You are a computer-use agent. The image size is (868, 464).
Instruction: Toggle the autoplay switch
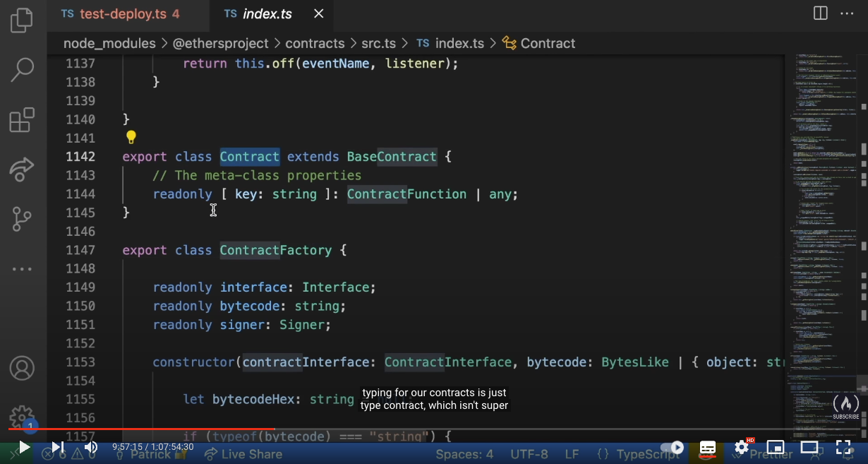pyautogui.click(x=672, y=447)
